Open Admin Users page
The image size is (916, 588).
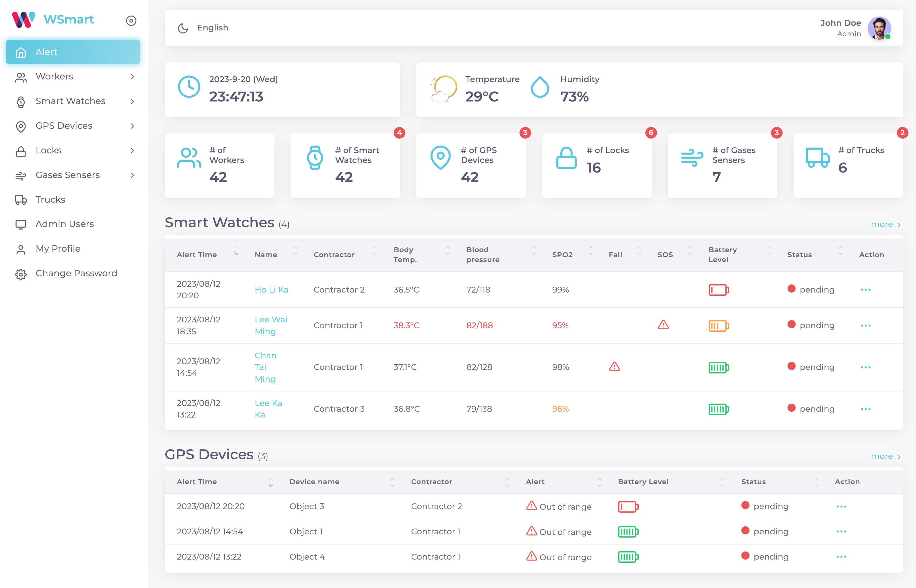pos(73,224)
